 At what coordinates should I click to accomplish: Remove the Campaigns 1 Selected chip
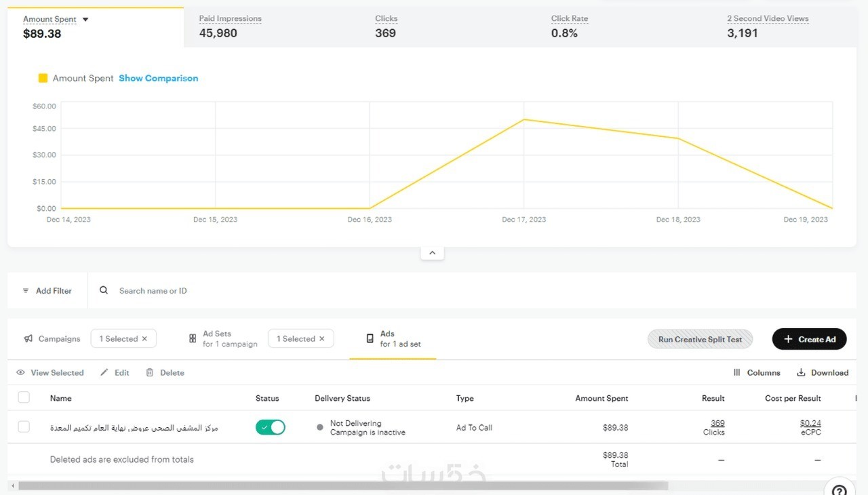point(144,339)
